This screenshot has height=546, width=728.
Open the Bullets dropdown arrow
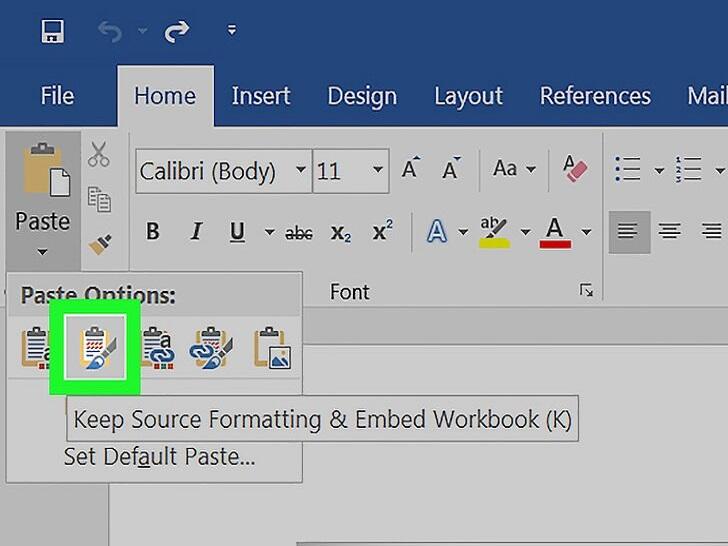[x=659, y=170]
